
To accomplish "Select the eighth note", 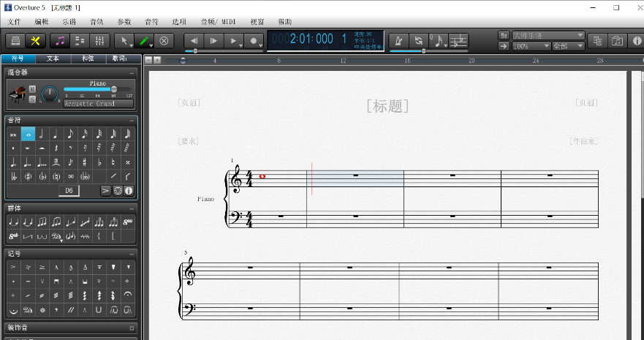I will point(70,134).
